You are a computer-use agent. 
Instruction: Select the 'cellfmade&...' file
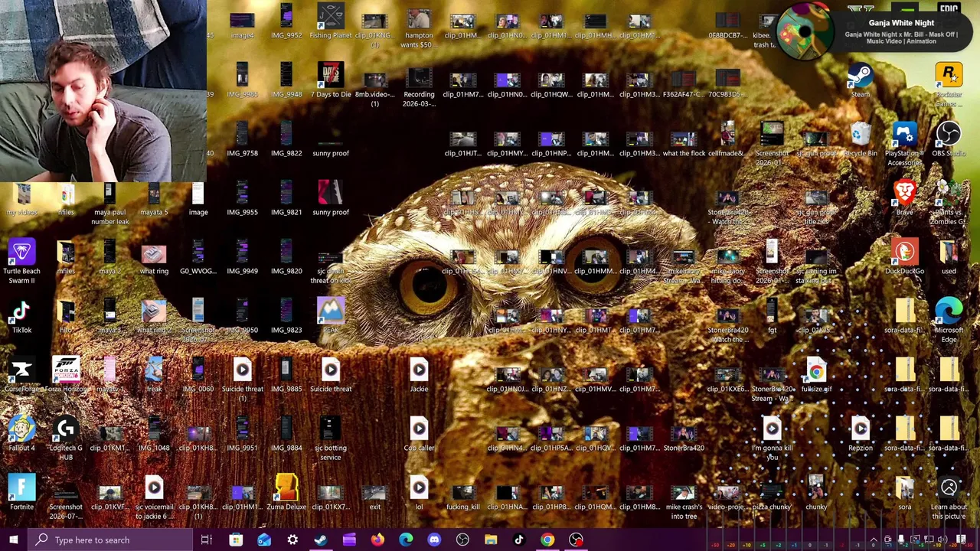pyautogui.click(x=727, y=139)
